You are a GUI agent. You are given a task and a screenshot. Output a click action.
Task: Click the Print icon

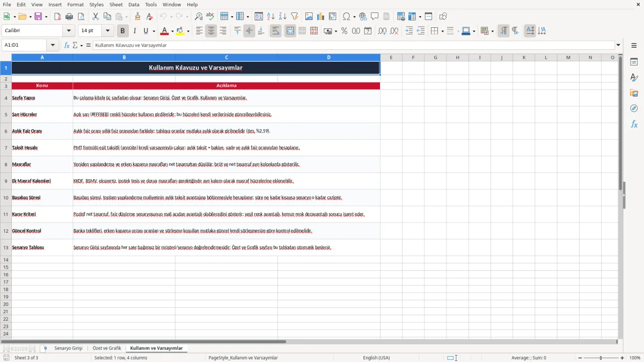[69, 17]
